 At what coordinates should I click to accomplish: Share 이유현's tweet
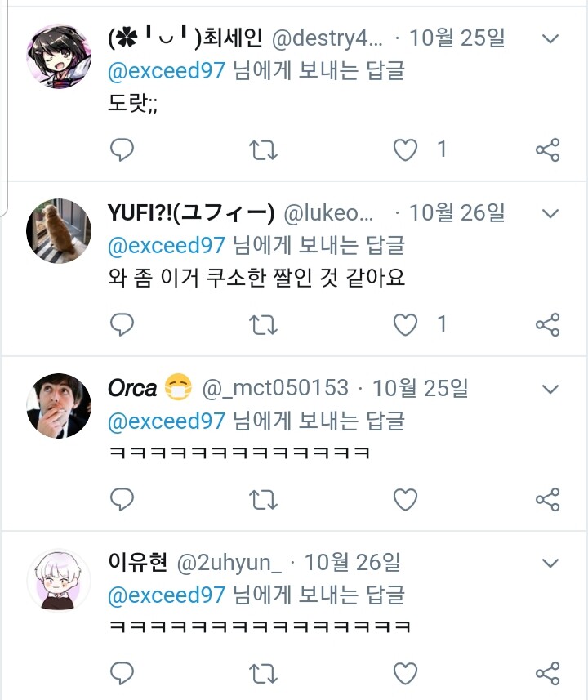(547, 673)
